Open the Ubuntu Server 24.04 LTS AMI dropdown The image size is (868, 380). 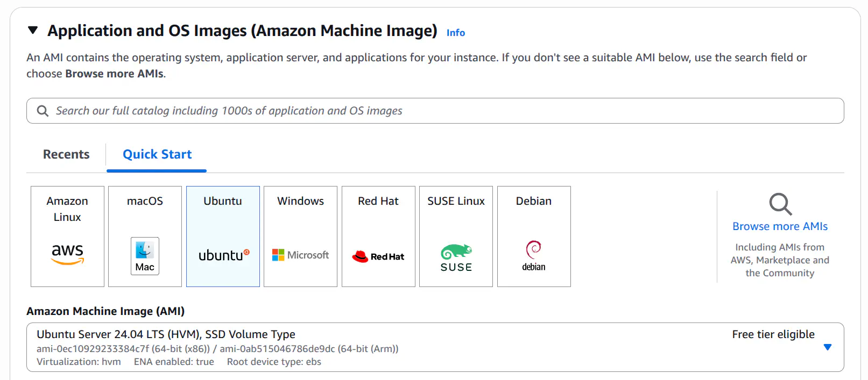pyautogui.click(x=435, y=347)
